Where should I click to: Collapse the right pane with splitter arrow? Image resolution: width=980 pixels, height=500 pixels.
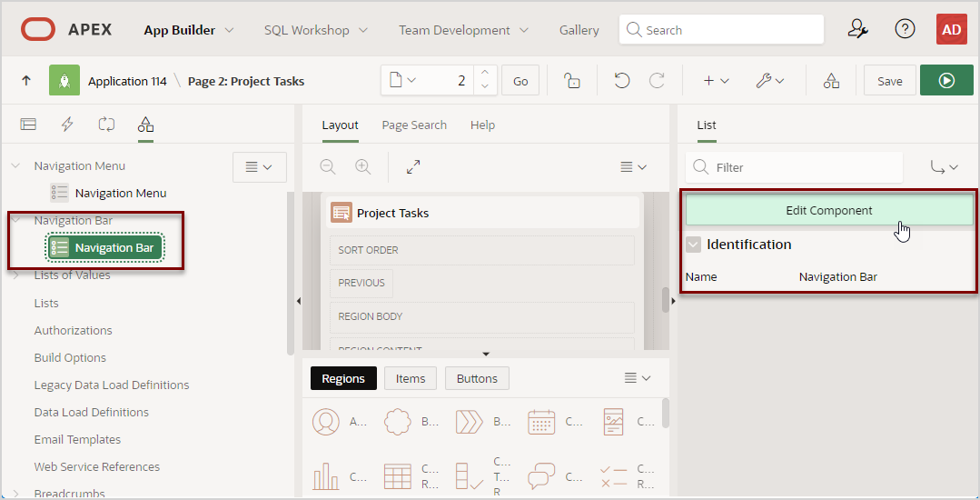(x=673, y=301)
